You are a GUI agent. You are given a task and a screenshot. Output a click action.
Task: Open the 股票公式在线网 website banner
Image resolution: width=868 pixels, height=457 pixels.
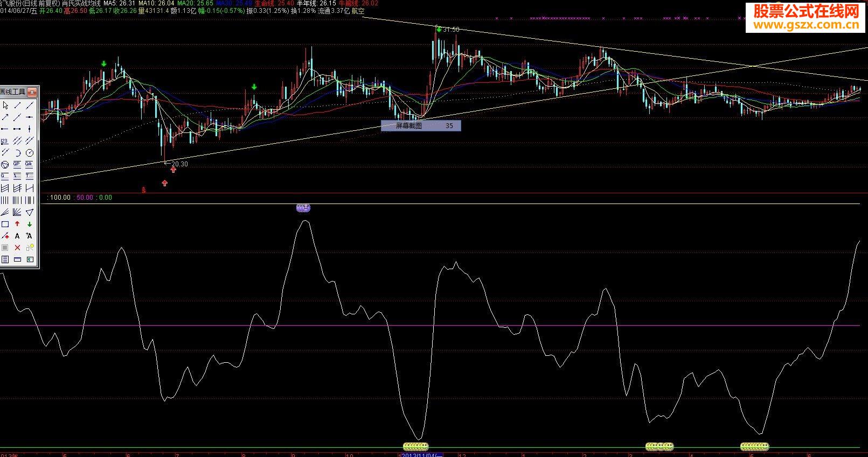(x=805, y=17)
